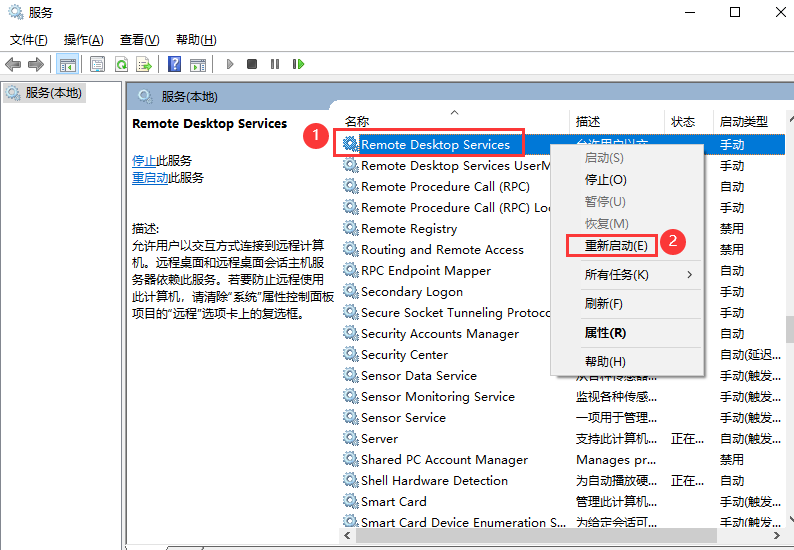
Task: Click Manages pr... description of Shared PC
Action: [x=616, y=460]
